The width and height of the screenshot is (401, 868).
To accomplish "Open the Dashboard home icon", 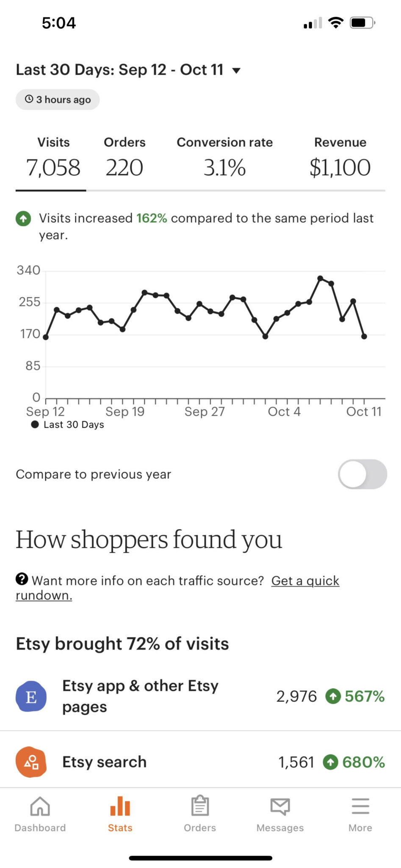I will pyautogui.click(x=40, y=807).
